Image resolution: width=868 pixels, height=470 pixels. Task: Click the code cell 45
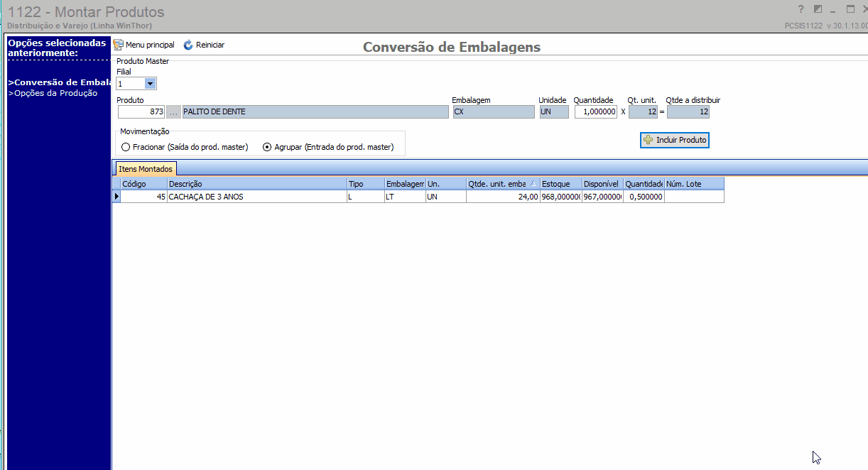click(143, 197)
